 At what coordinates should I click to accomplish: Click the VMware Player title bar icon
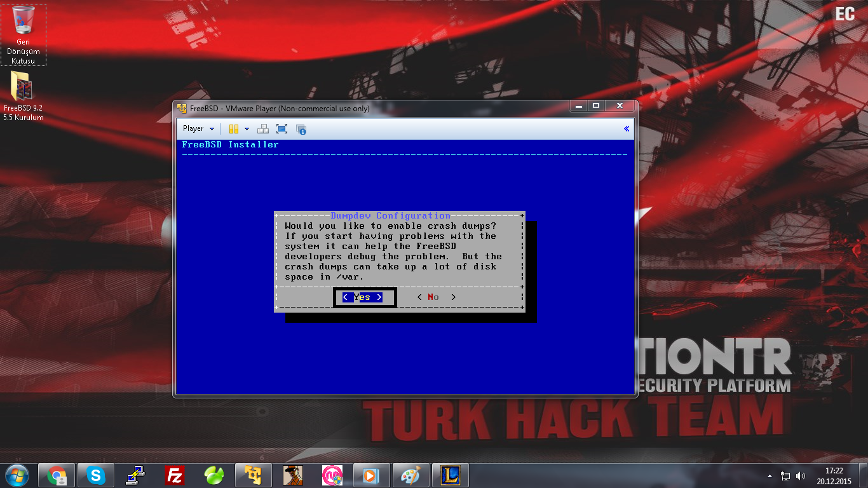182,108
